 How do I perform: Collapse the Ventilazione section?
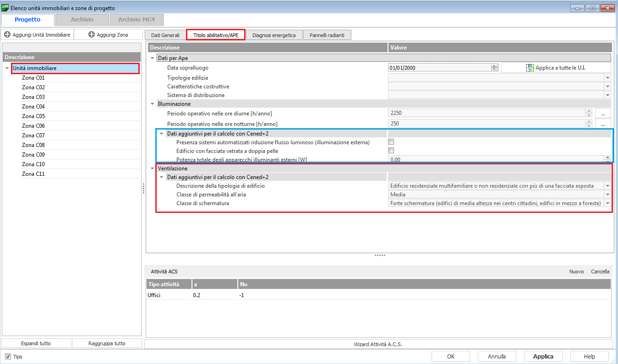(153, 168)
